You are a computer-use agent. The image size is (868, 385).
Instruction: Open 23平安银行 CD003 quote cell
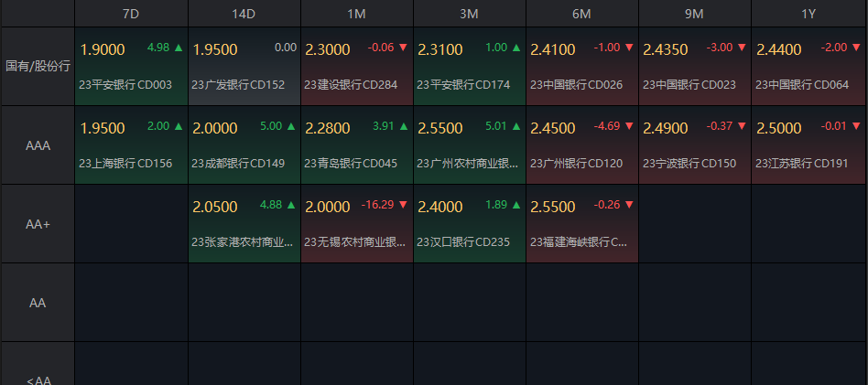pos(131,67)
